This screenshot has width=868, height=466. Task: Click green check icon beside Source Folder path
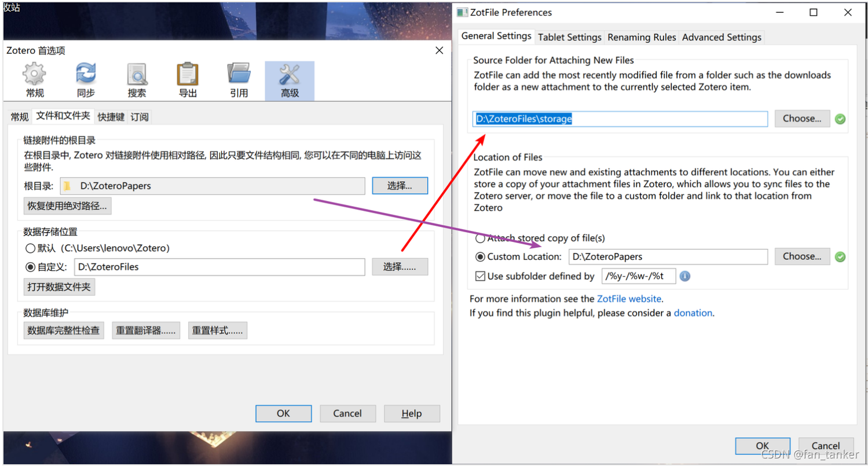coord(840,119)
